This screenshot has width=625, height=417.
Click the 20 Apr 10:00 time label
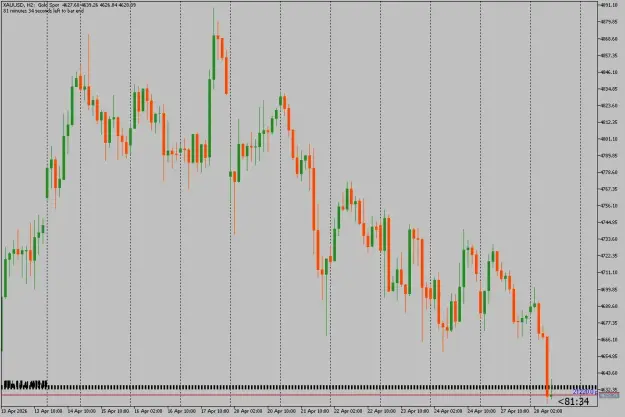281,411
